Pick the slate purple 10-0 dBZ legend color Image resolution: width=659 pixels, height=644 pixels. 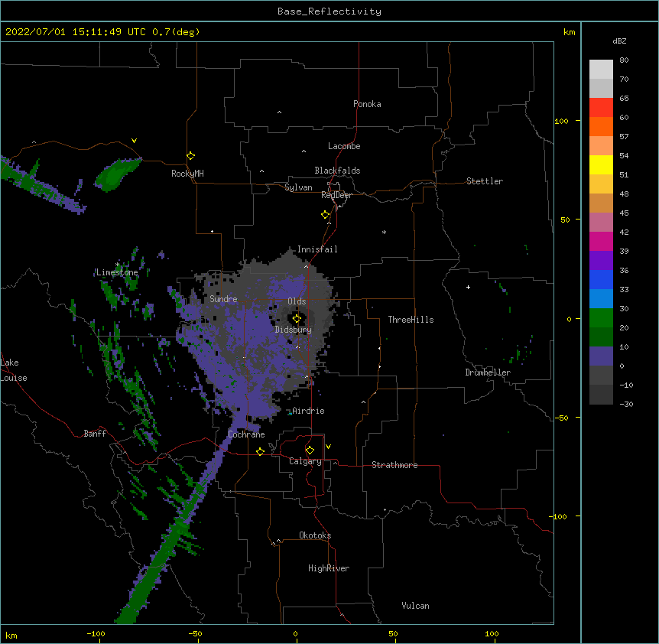point(601,356)
